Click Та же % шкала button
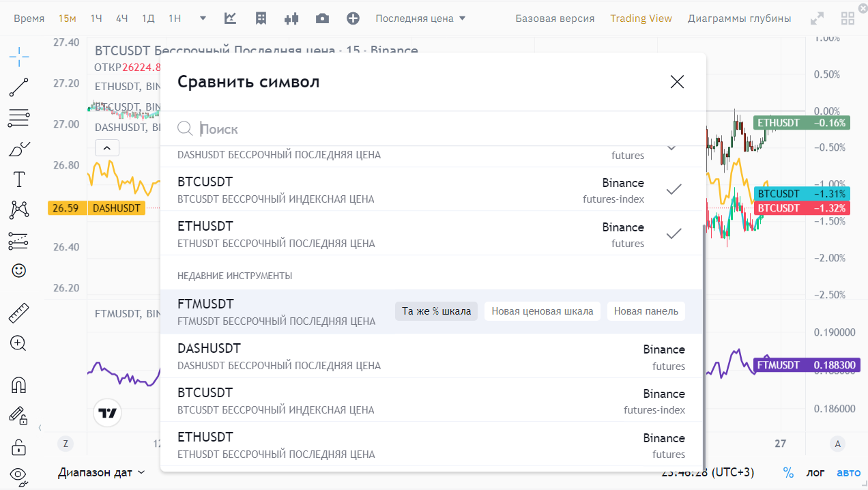868x490 pixels. (x=436, y=311)
